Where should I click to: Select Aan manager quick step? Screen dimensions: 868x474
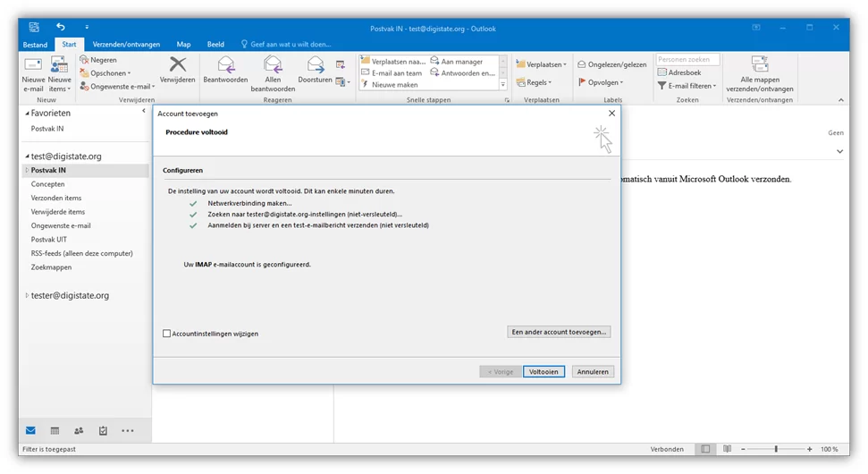coord(457,62)
